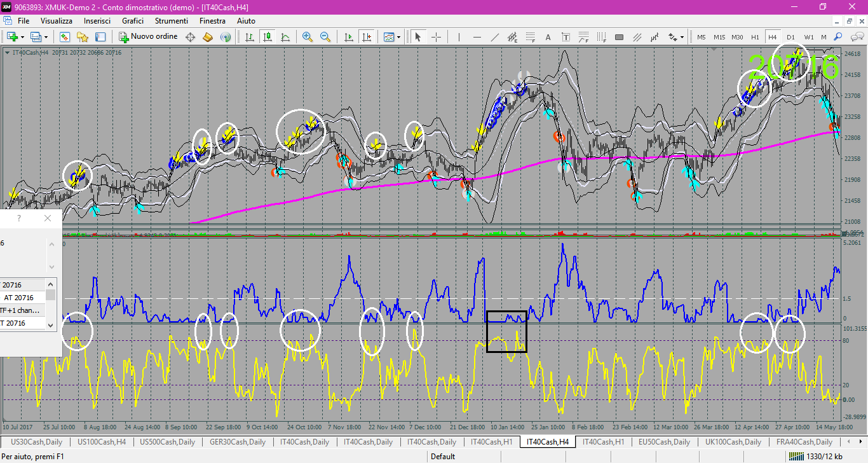The height and width of the screenshot is (463, 868).
Task: Draw a vertical line
Action: pos(459,37)
